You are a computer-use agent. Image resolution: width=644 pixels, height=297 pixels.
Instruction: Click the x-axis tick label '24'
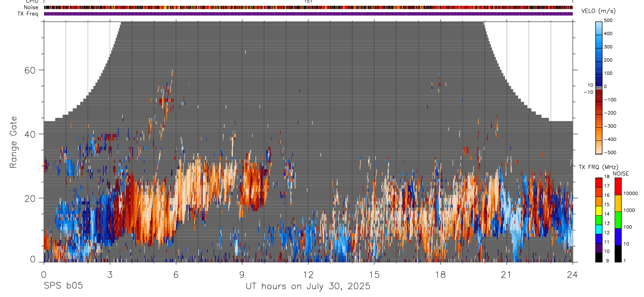(x=572, y=274)
